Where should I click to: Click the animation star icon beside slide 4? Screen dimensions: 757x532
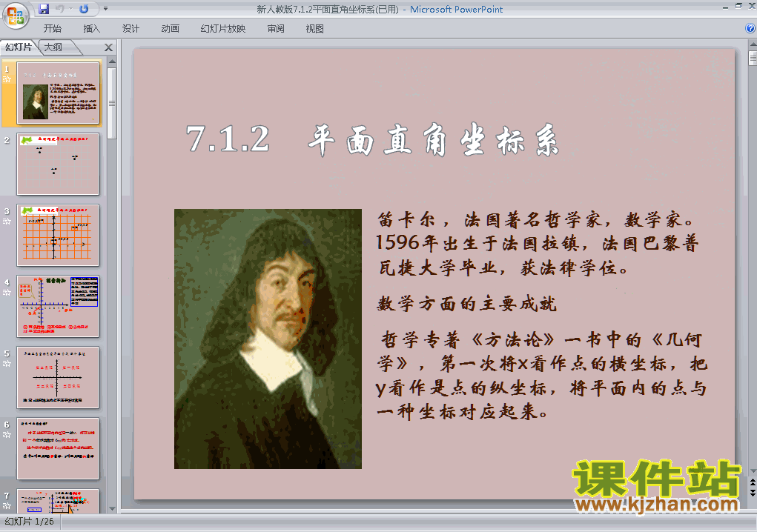[7, 292]
